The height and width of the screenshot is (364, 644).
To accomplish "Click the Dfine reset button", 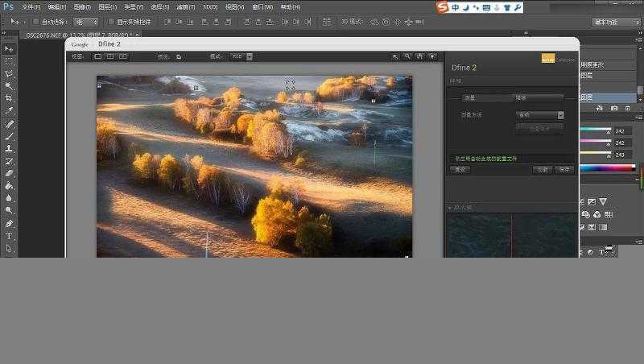I will [x=460, y=169].
